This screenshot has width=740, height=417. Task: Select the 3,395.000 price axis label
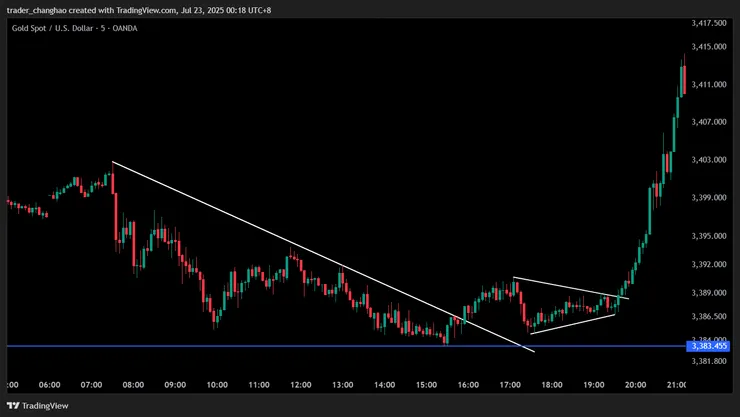pos(709,236)
